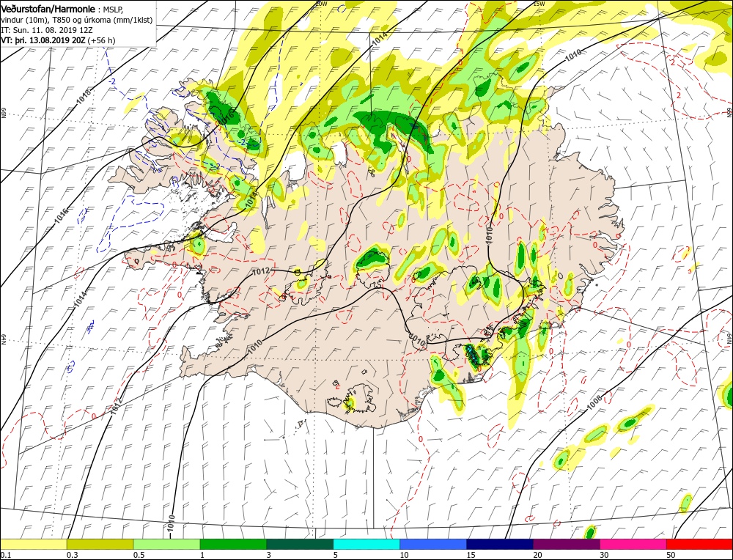This screenshot has height=560, width=733.
Task: Click the '1008' isobar label
Action: tap(594, 403)
